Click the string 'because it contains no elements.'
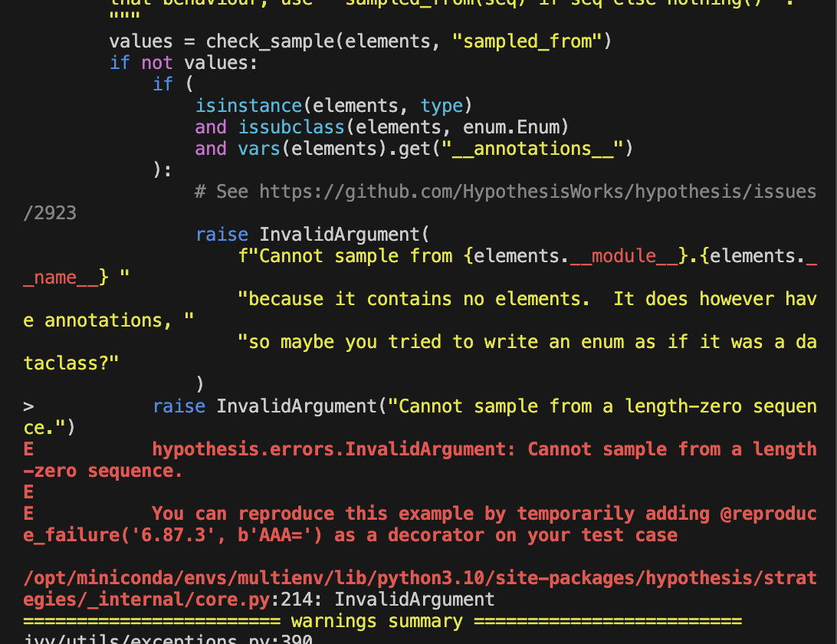Viewport: 837px width, 644px height. pyautogui.click(x=414, y=298)
